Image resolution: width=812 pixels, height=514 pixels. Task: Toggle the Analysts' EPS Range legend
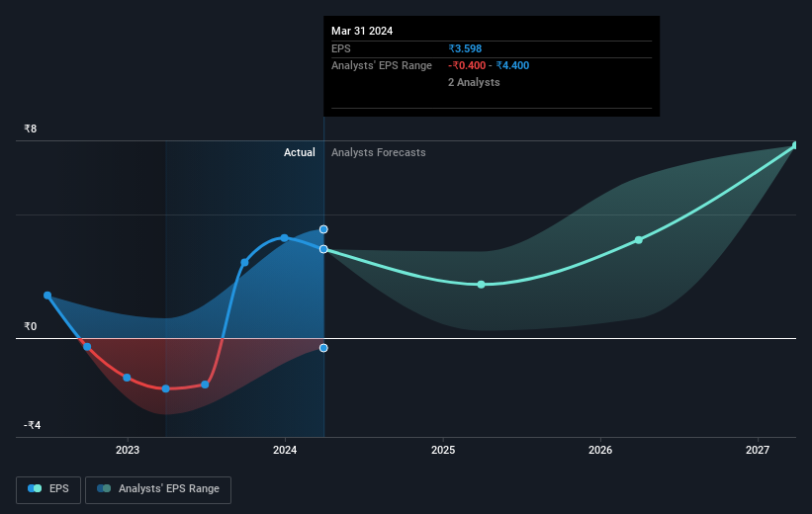[x=158, y=489]
